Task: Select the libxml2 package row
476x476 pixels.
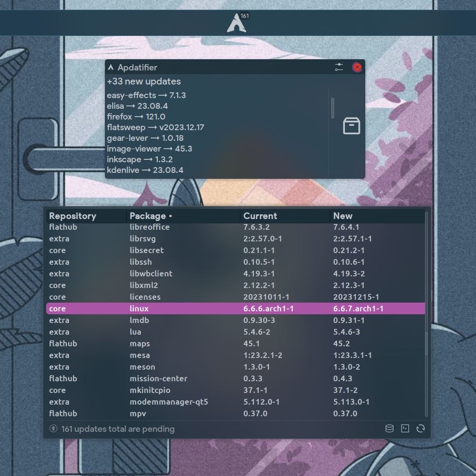Action: point(236,286)
